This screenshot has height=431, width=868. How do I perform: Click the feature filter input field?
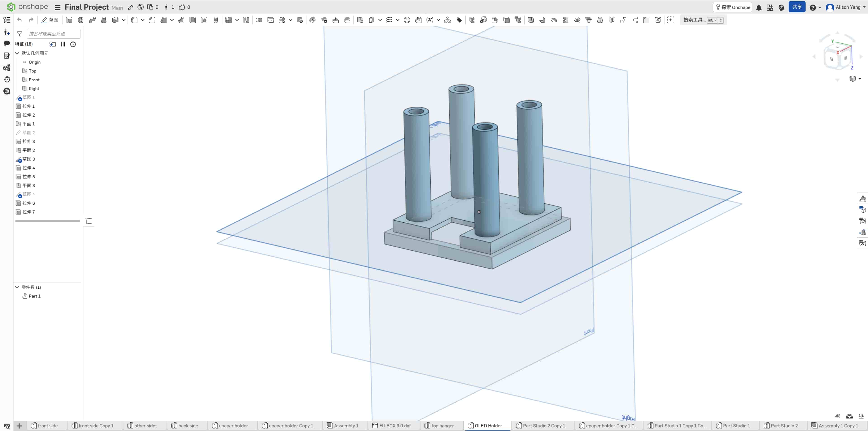pyautogui.click(x=53, y=34)
